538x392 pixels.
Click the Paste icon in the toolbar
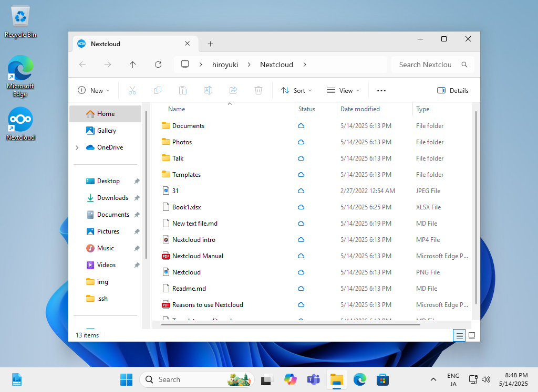click(x=183, y=90)
